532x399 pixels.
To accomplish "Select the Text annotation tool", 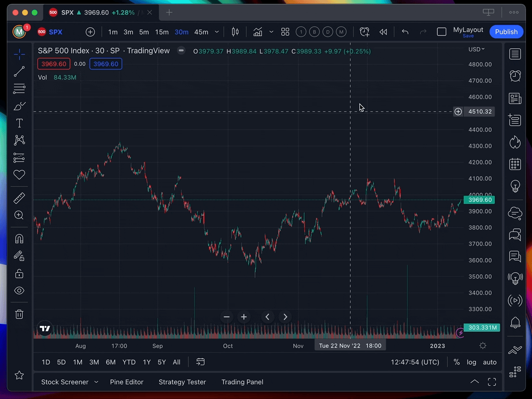I will click(19, 123).
